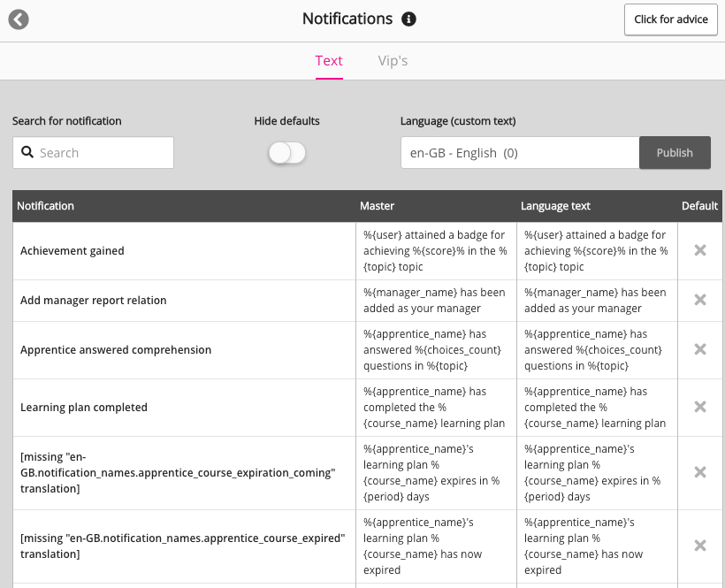Click the Notification column header
Image resolution: width=725 pixels, height=588 pixels.
pyautogui.click(x=46, y=206)
